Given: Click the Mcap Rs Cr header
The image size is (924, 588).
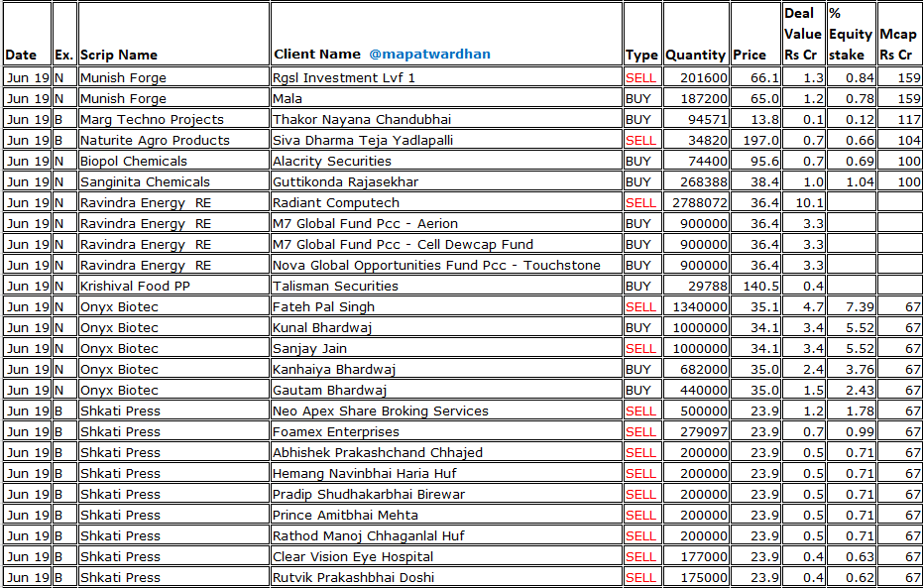Looking at the screenshot, I should pos(897,45).
